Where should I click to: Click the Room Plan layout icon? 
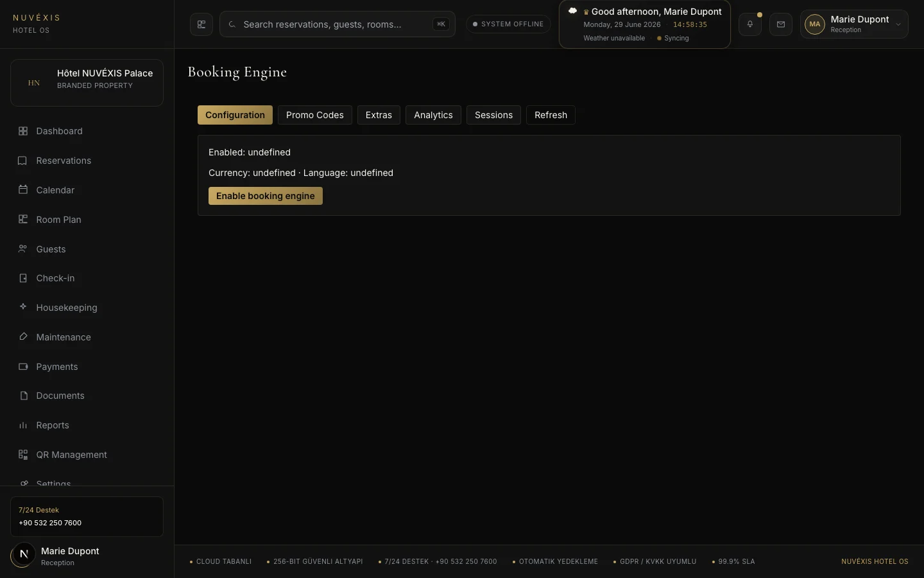(23, 220)
